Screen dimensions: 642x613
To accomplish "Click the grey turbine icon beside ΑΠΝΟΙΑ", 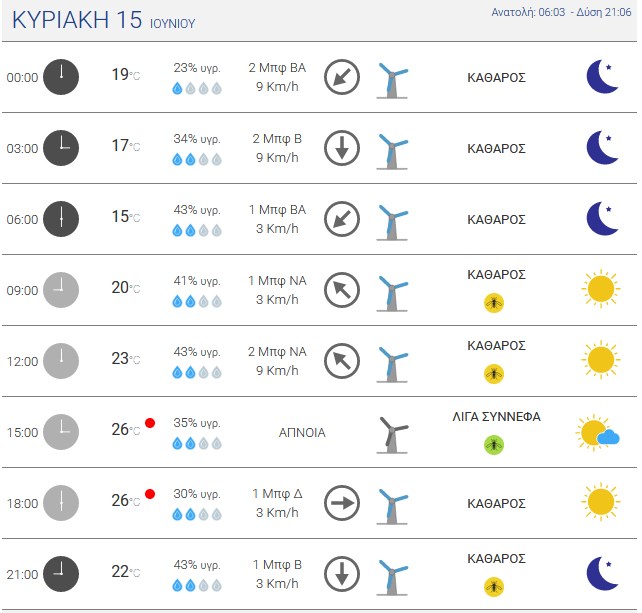I will pos(392,435).
